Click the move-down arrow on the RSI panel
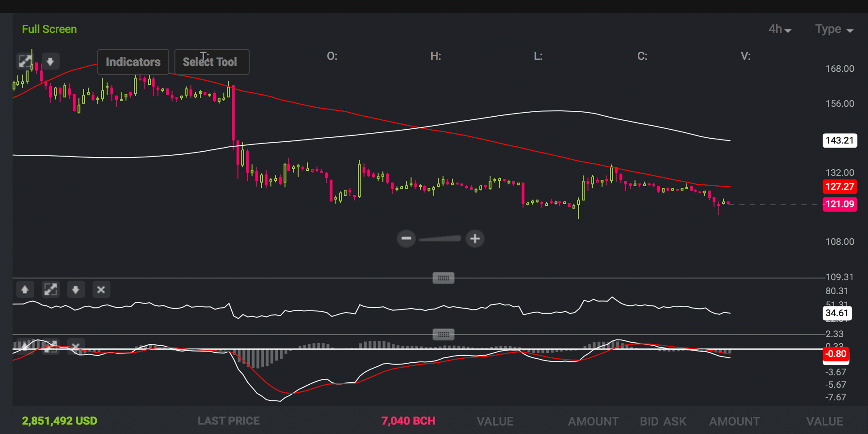Image resolution: width=868 pixels, height=434 pixels. 76,289
